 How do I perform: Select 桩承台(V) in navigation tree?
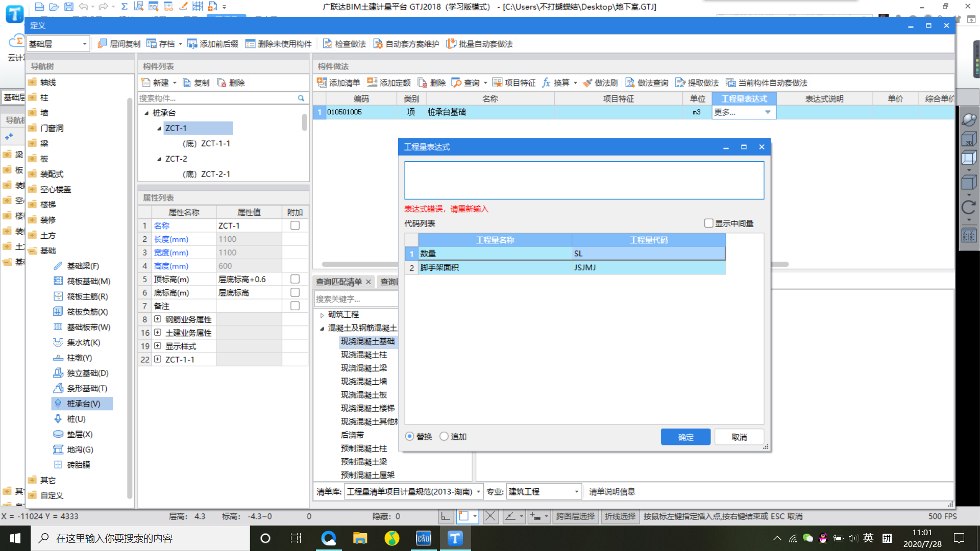click(82, 404)
